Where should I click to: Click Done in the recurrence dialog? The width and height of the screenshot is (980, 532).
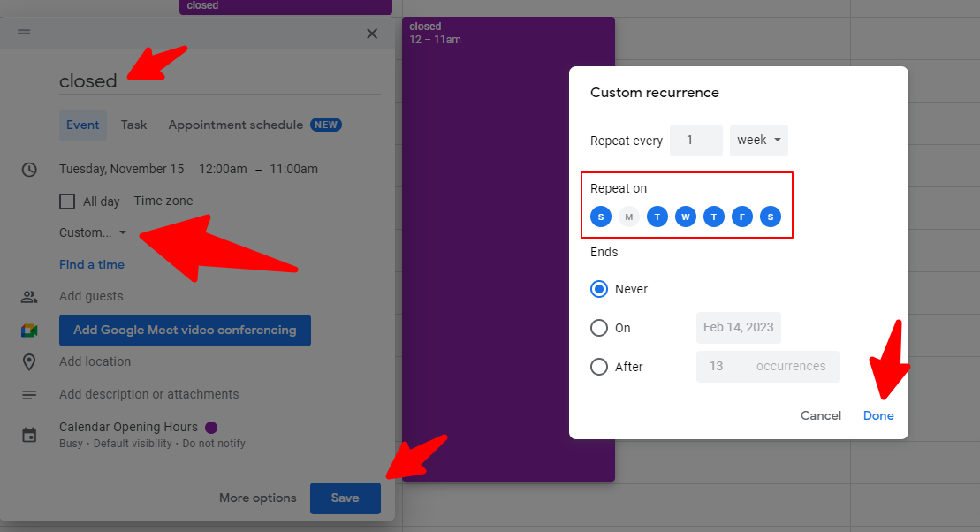877,415
